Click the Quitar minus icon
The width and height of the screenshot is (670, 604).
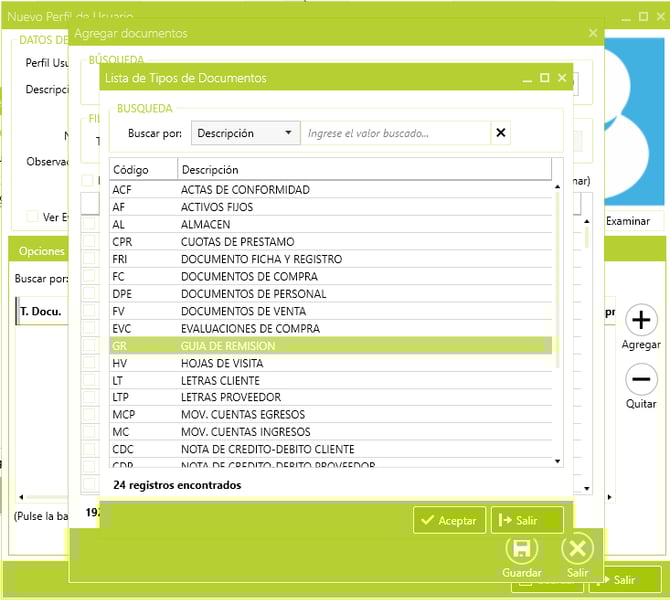[x=641, y=380]
